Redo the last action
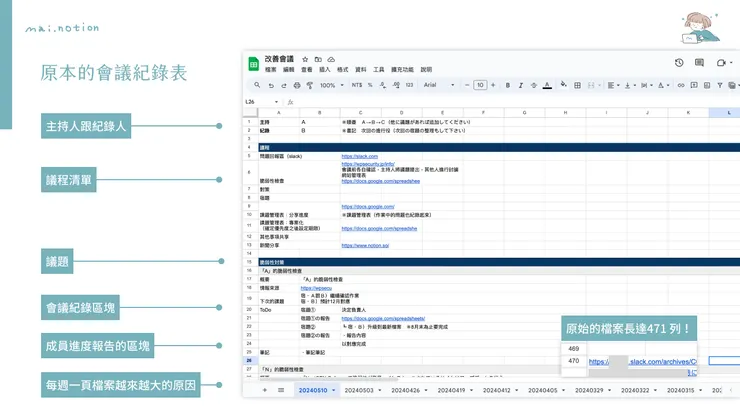Image resolution: width=740 pixels, height=416 pixels. pos(284,85)
